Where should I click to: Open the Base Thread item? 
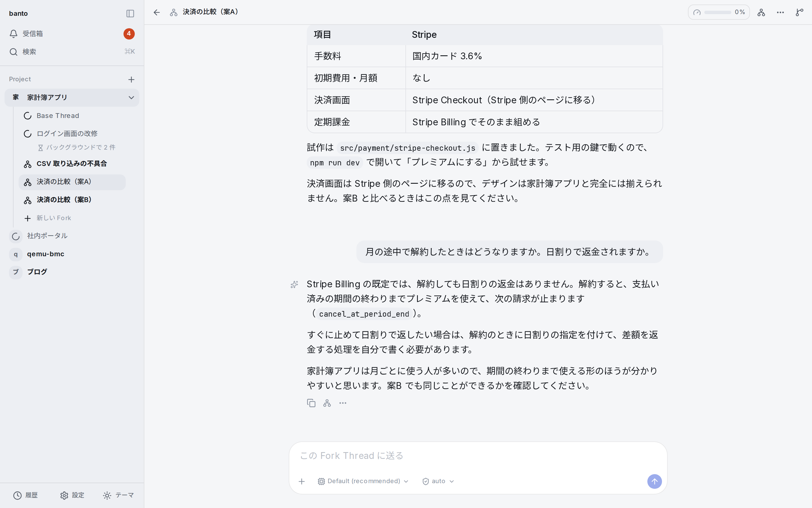click(72, 116)
